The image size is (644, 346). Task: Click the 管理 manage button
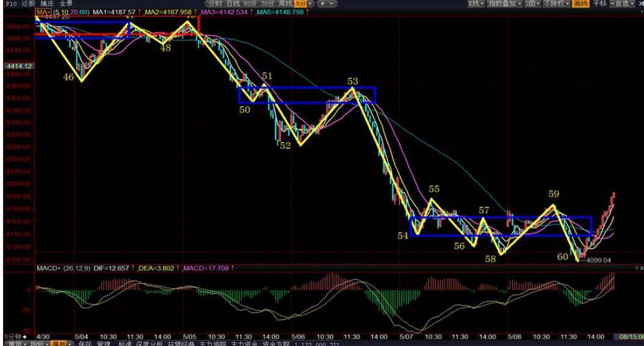104,344
